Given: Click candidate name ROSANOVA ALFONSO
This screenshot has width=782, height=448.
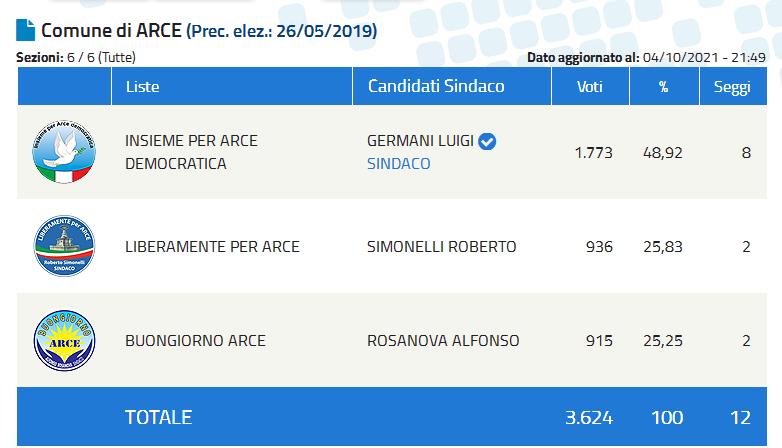Looking at the screenshot, I should click(x=443, y=340).
